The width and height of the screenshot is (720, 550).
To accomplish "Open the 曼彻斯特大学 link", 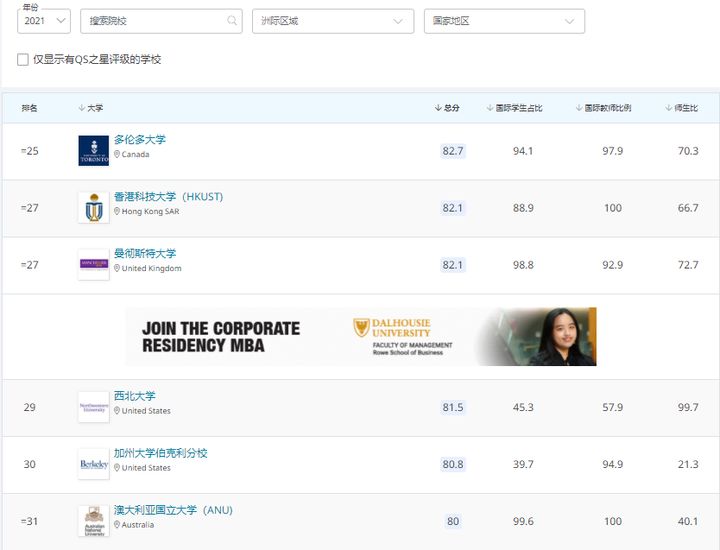I will coord(145,253).
